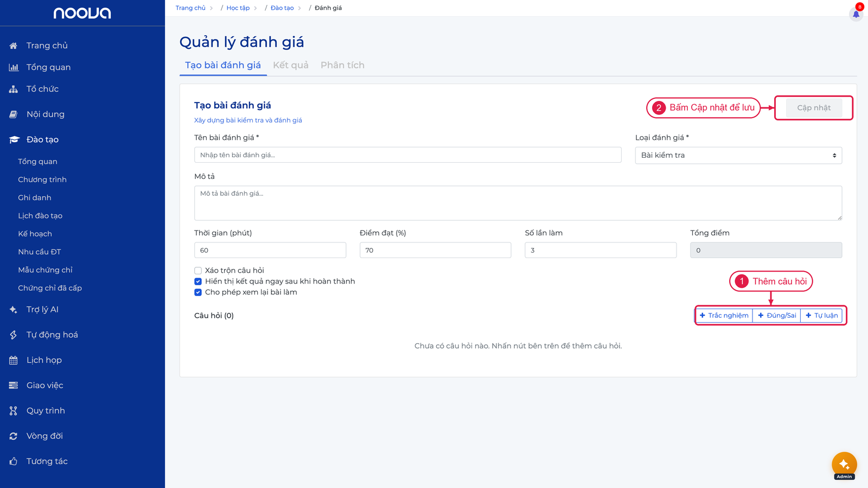Add a Trắc nghiệm question
The image size is (868, 488).
(x=724, y=316)
